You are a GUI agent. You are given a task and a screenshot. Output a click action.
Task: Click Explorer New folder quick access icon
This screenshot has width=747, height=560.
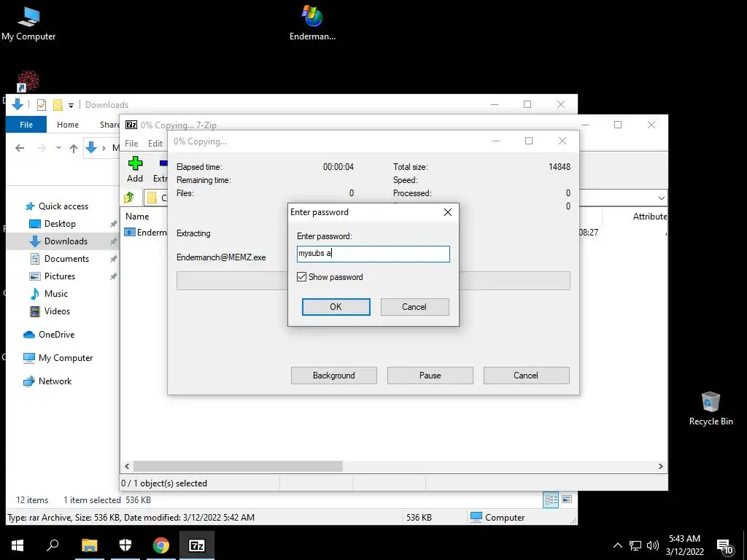coord(58,105)
